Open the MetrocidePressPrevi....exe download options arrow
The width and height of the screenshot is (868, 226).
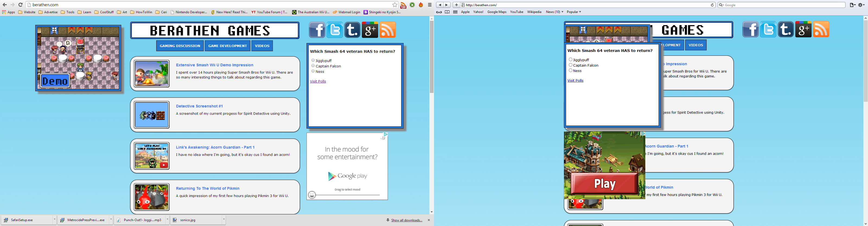111,220
